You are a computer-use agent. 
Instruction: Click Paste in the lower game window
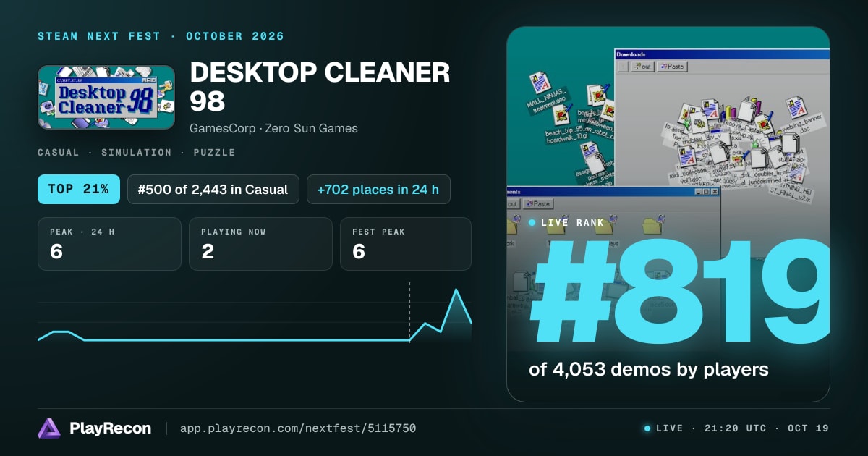(x=538, y=203)
